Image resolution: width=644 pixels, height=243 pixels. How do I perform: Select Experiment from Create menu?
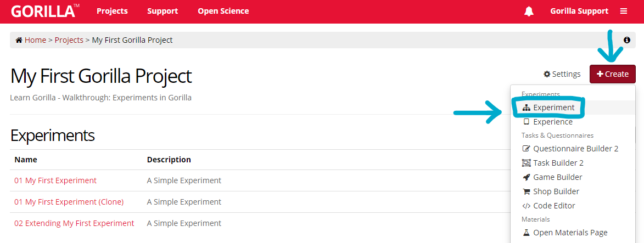point(573,108)
